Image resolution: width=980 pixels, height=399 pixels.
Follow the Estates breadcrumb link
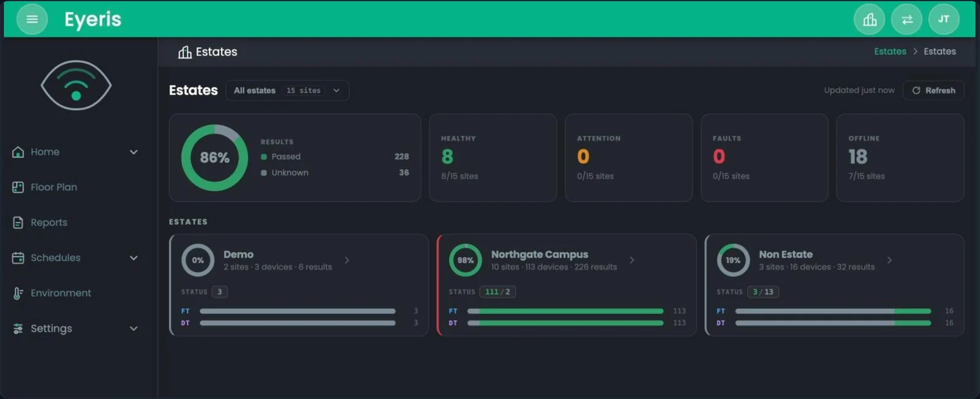pos(890,51)
